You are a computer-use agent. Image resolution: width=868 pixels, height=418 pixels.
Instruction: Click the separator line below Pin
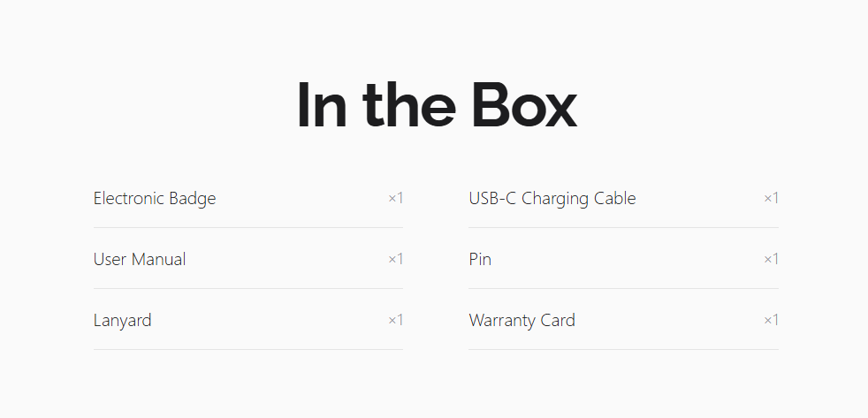coord(623,288)
